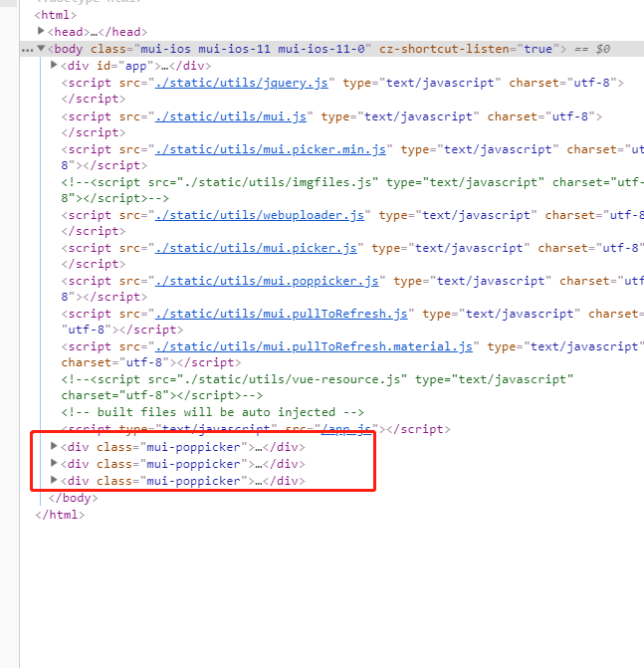Open the mui.poppicker.js link
The height and width of the screenshot is (668, 644).
click(271, 281)
